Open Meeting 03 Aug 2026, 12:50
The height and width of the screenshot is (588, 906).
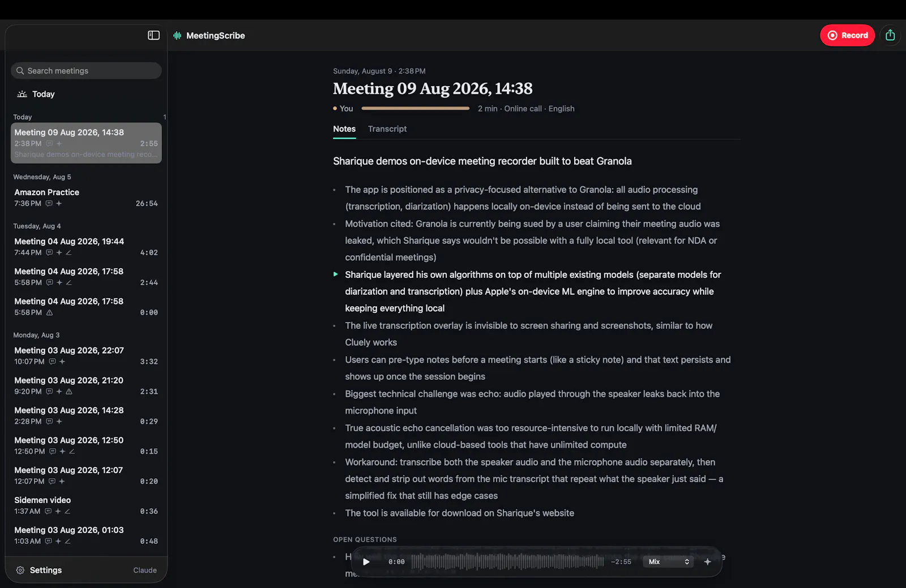[x=86, y=445]
